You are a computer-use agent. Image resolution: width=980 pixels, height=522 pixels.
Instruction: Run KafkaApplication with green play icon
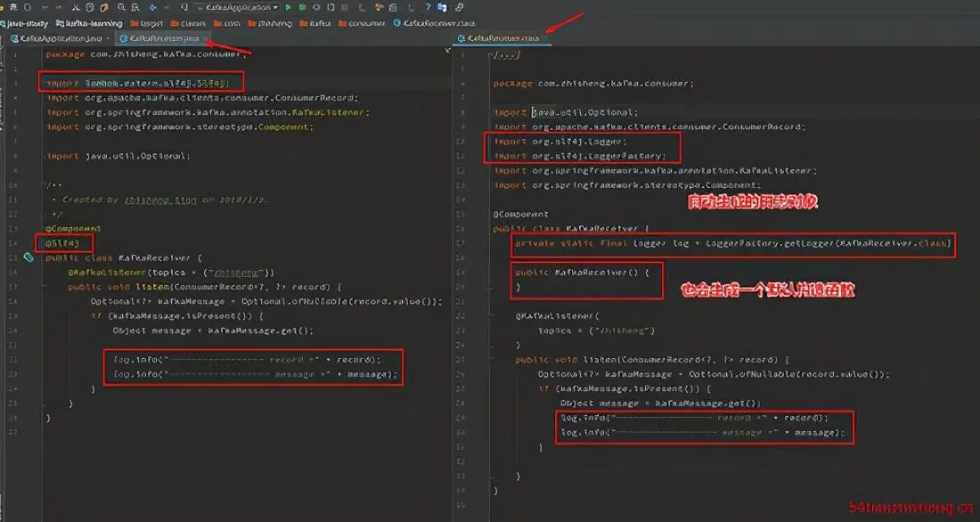(x=288, y=7)
